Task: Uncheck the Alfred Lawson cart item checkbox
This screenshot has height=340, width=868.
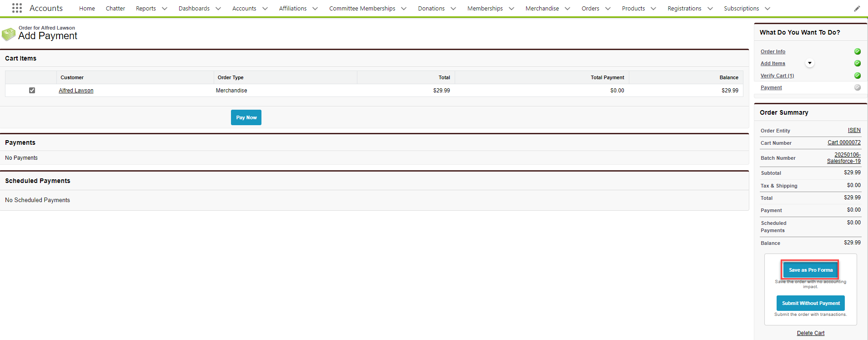Action: [32, 90]
